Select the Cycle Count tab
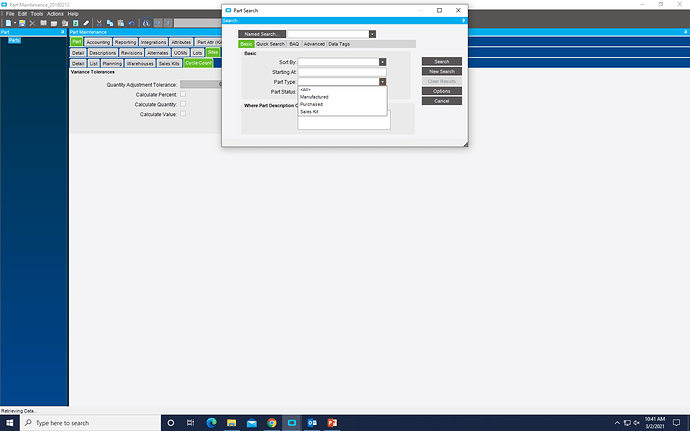Image resolution: width=690 pixels, height=431 pixels. 198,63
